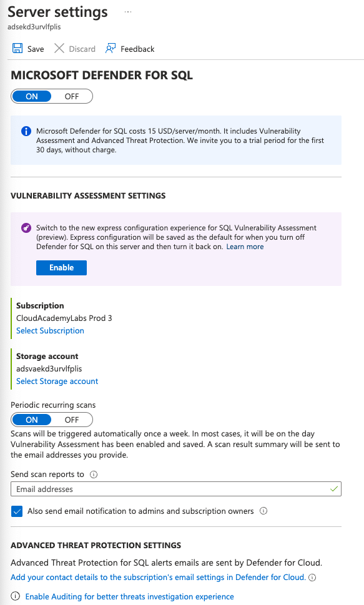Click the Email addresses input field

click(x=176, y=489)
